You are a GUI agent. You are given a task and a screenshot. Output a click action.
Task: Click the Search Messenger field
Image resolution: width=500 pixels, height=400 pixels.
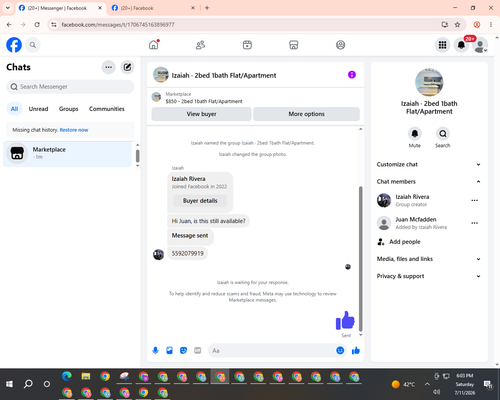(x=70, y=87)
